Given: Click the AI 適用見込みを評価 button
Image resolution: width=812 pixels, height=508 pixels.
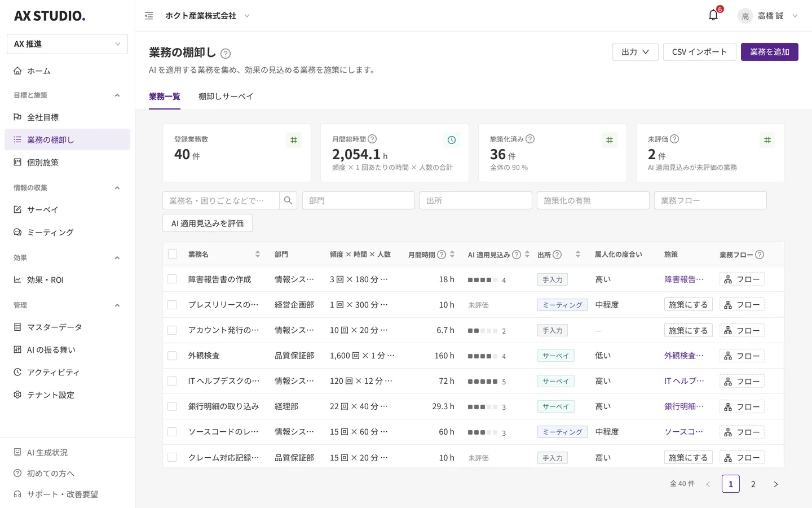Looking at the screenshot, I should [x=208, y=224].
